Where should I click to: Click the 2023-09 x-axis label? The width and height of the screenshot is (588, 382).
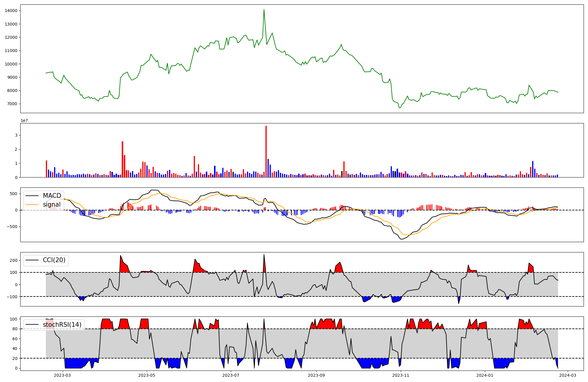(316, 375)
